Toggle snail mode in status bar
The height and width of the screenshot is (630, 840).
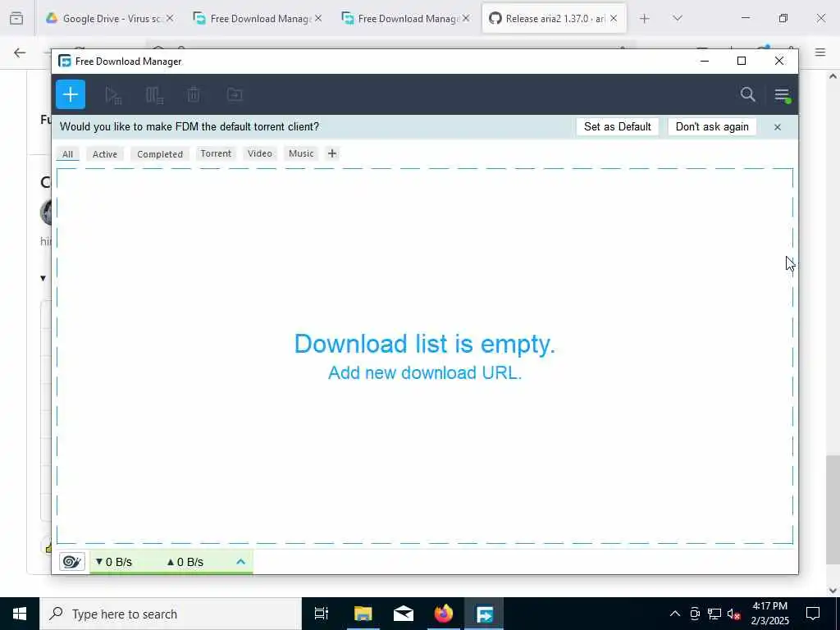(x=72, y=561)
